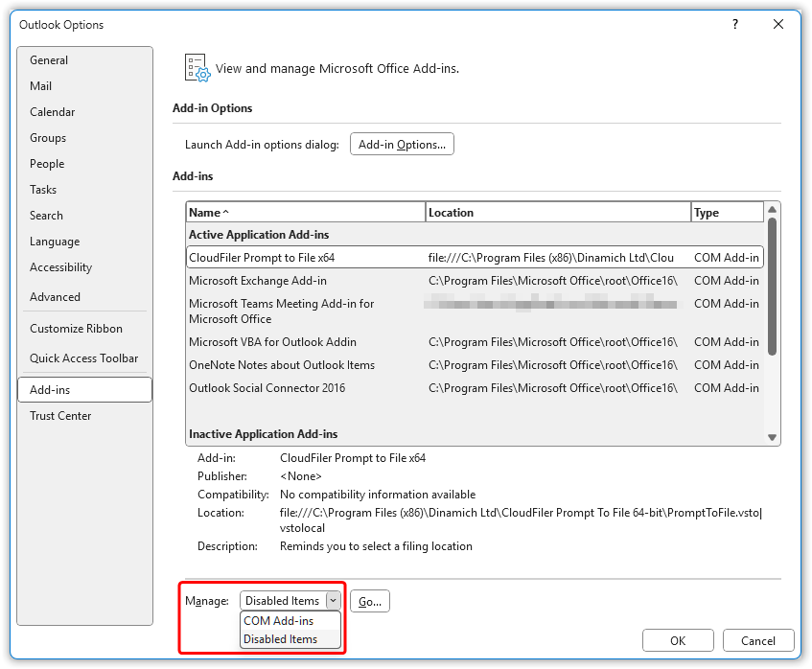
Task: Open the Accessibility options category
Action: [x=85, y=267]
